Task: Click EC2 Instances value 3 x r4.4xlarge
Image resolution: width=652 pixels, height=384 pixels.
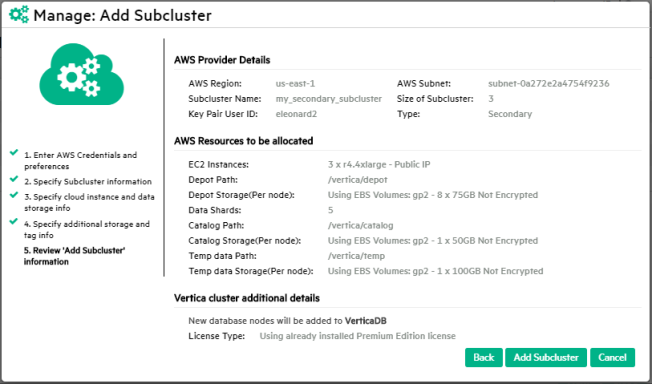Action: tap(379, 164)
